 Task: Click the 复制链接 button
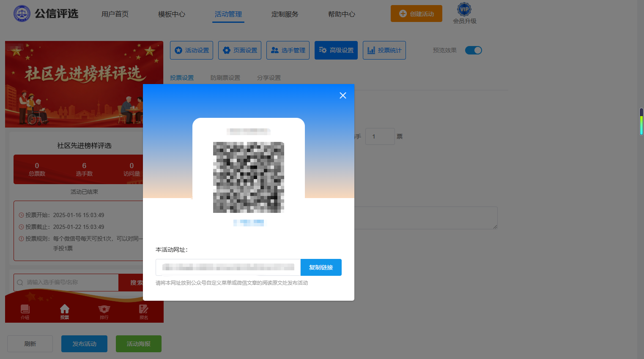click(321, 267)
